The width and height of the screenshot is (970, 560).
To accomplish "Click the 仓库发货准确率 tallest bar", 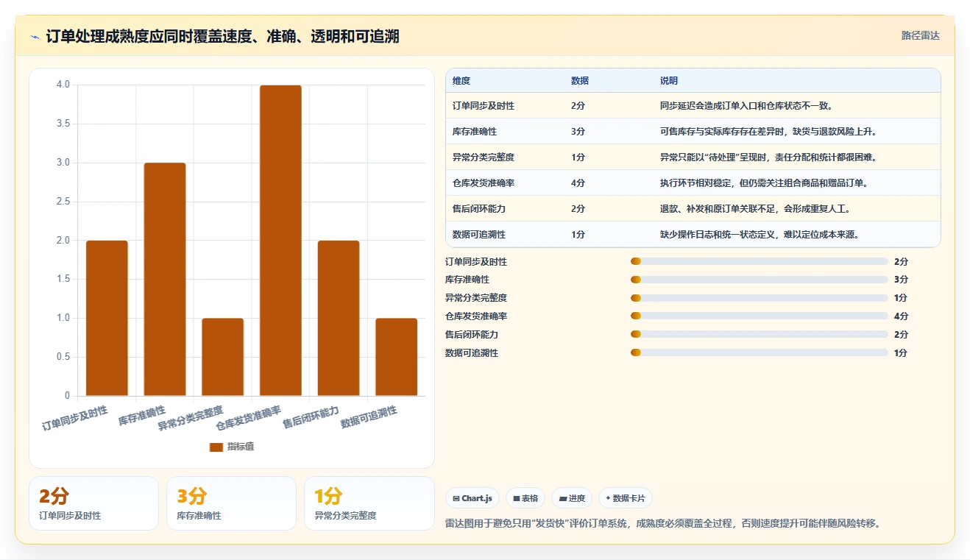I will coord(280,241).
